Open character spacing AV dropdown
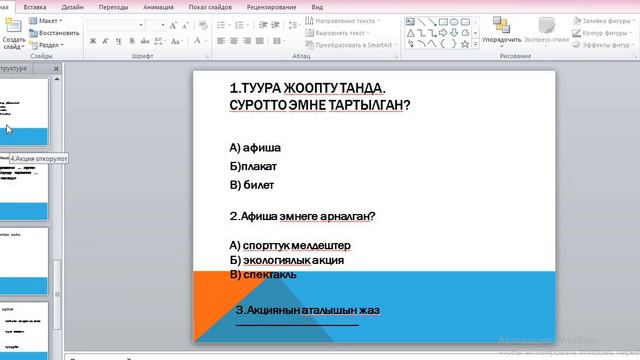The height and width of the screenshot is (360, 640). (x=159, y=41)
